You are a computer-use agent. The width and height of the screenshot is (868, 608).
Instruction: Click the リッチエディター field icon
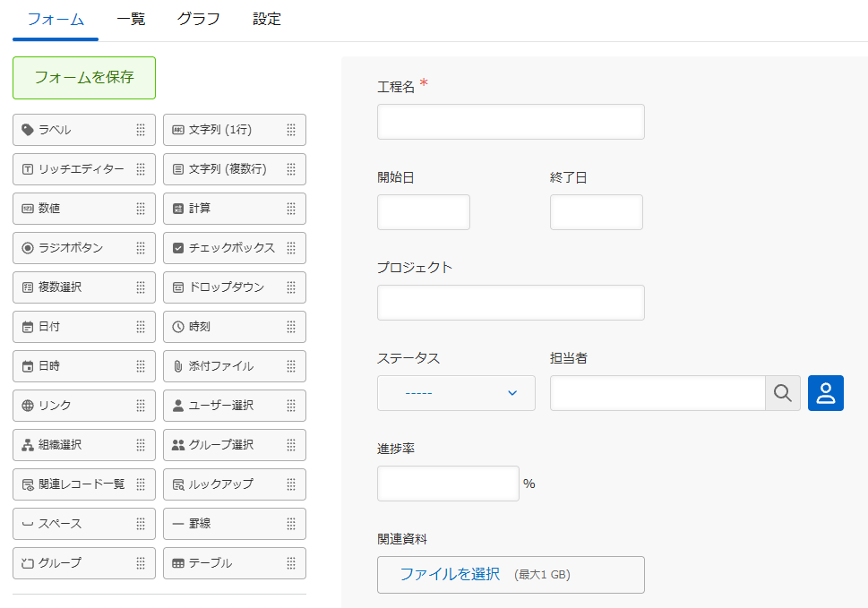pos(27,169)
